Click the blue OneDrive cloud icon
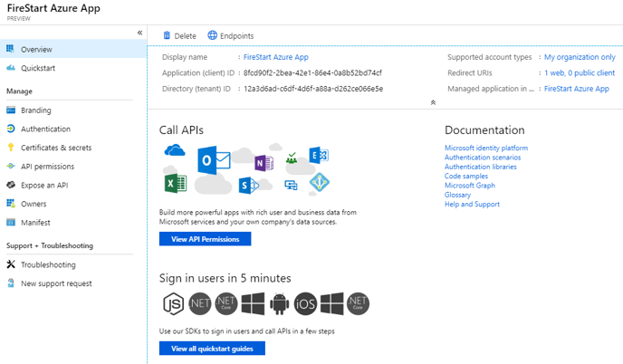The width and height of the screenshot is (623, 364). tap(175, 150)
